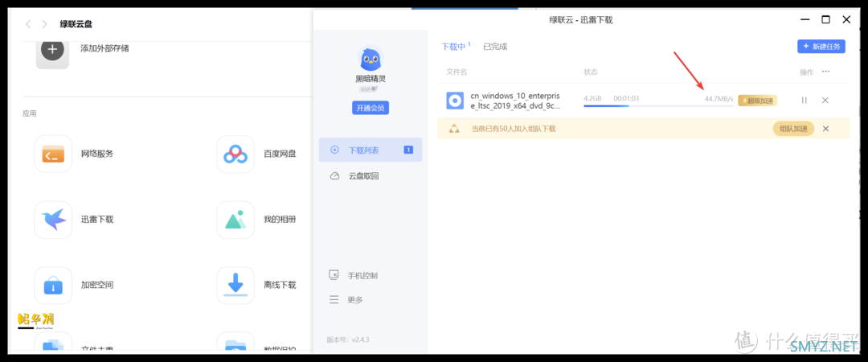
Task: Click the 00:01:03 remaining time
Action: pos(626,99)
